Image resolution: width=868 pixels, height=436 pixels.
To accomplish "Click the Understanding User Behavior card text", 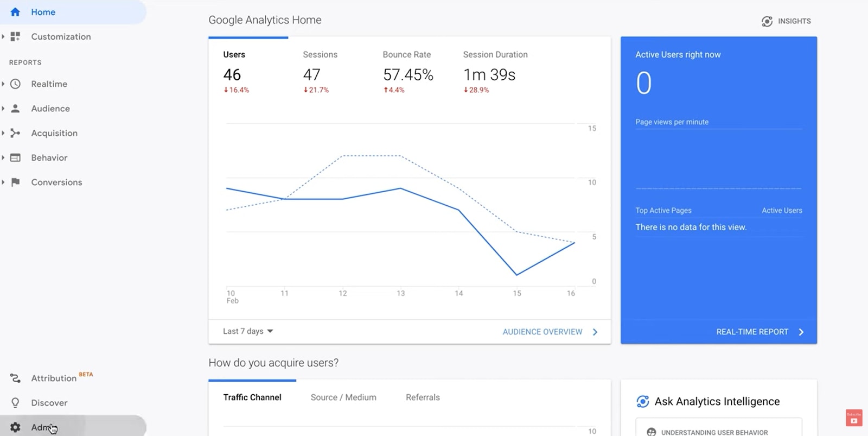I will click(714, 432).
